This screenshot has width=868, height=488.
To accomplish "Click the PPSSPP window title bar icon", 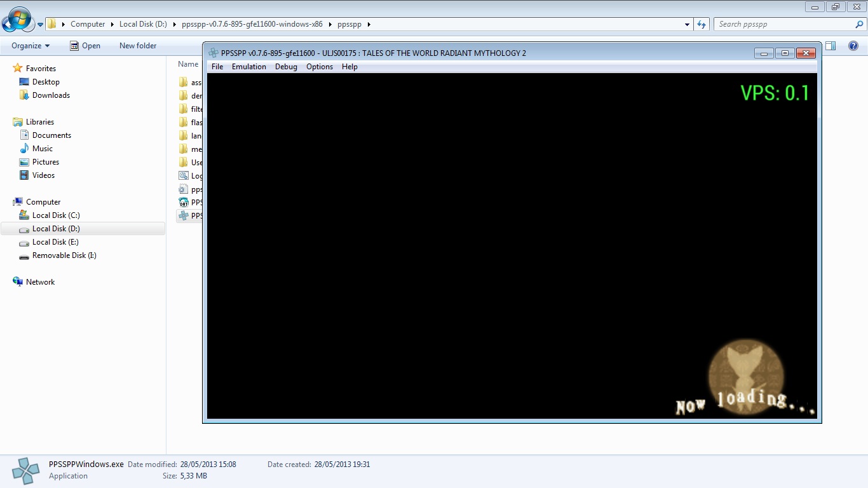I will pyautogui.click(x=214, y=53).
